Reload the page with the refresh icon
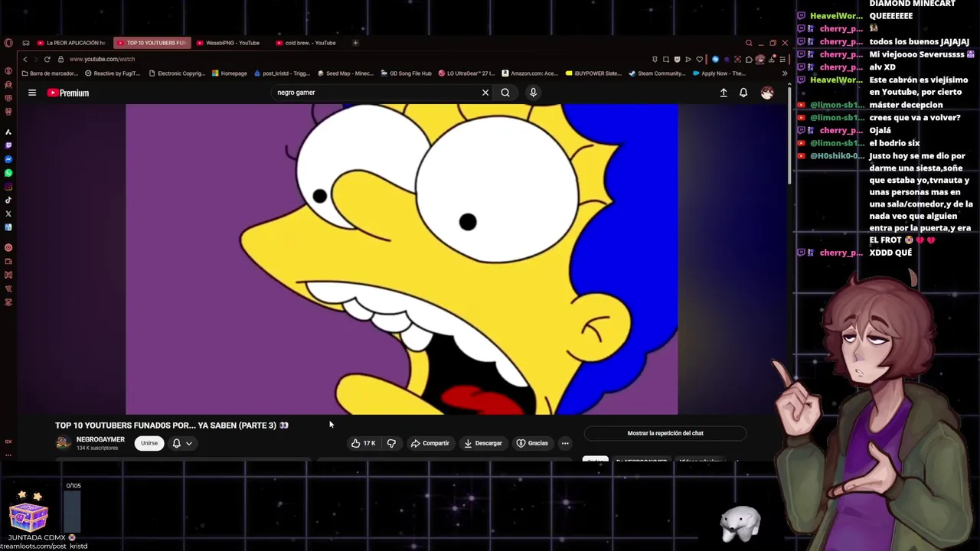This screenshot has height=551, width=980. (47, 59)
